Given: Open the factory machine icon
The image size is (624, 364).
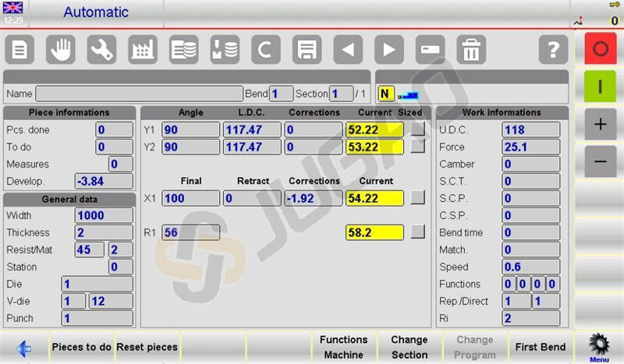Looking at the screenshot, I should click(x=142, y=51).
